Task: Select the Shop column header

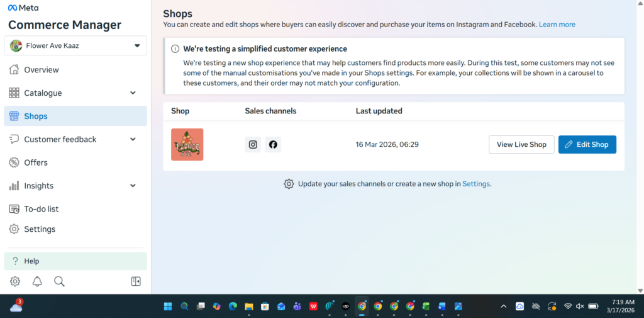Action: (180, 111)
